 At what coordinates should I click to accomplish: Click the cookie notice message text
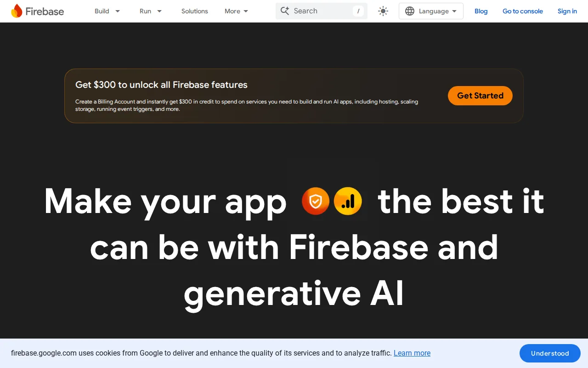tap(201, 353)
